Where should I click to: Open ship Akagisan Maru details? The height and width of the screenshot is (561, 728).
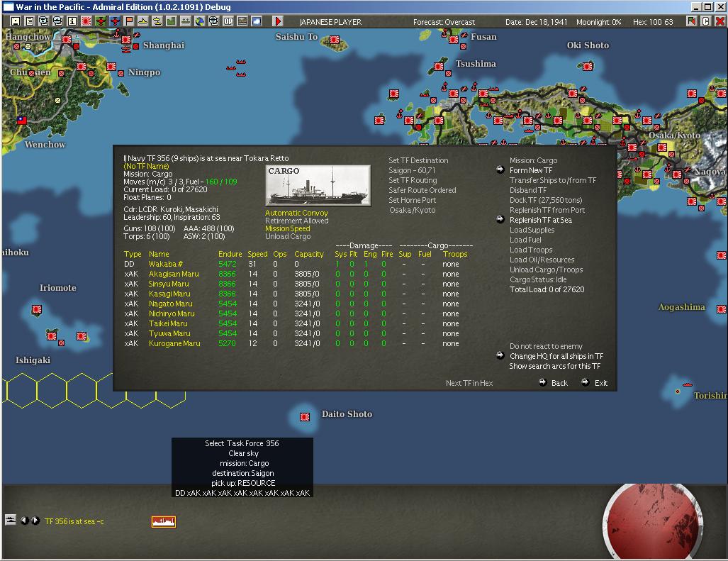tap(174, 274)
